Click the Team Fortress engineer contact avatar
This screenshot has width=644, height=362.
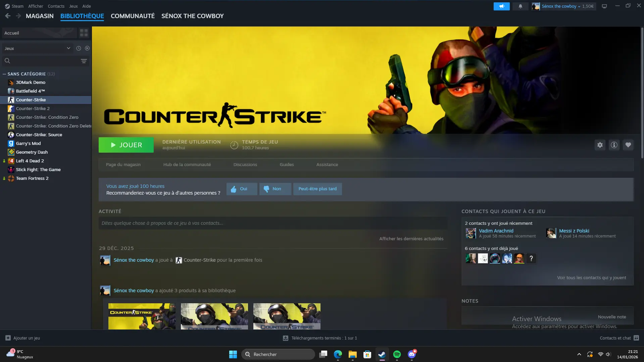coord(519,258)
